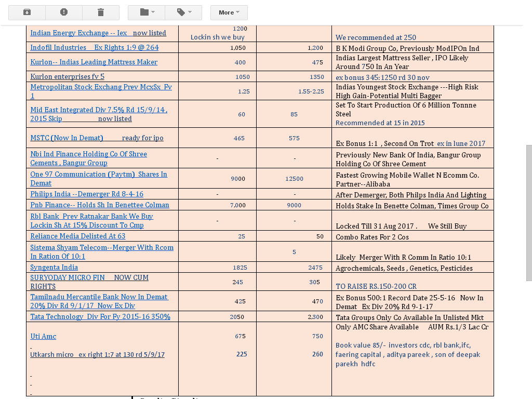
Task: Open Tata Technology Div link
Action: tap(100, 316)
